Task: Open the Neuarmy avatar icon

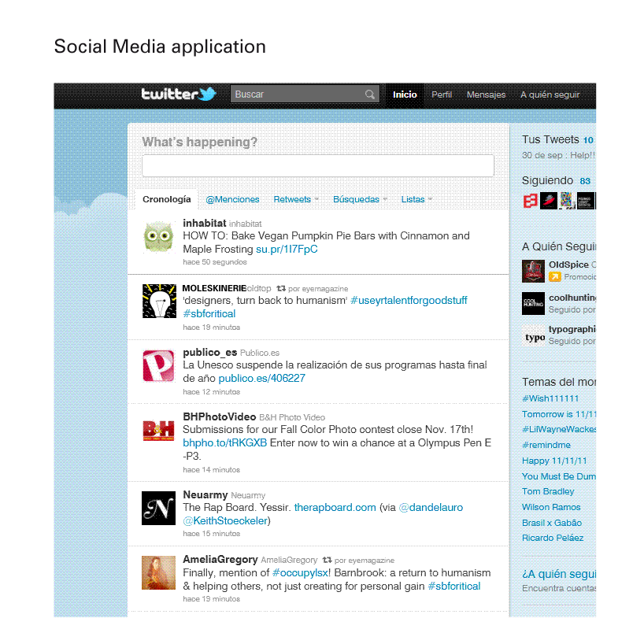Action: [x=158, y=508]
